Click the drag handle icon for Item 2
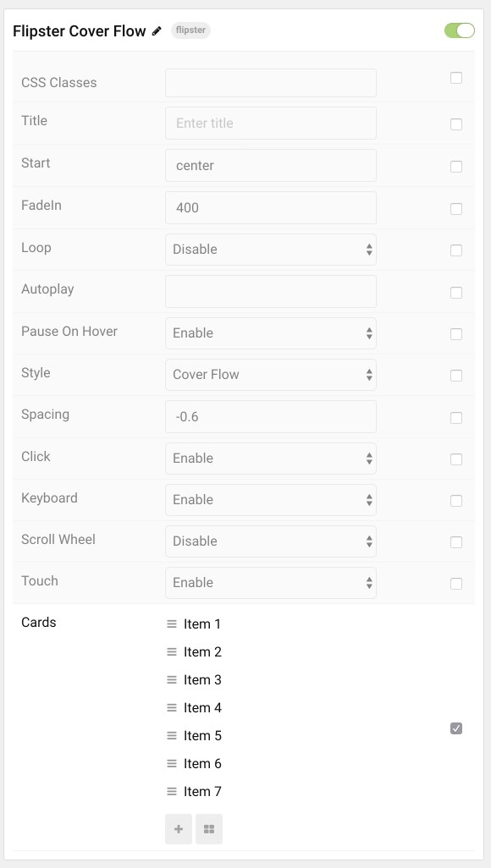This screenshot has height=868, width=491. click(172, 652)
